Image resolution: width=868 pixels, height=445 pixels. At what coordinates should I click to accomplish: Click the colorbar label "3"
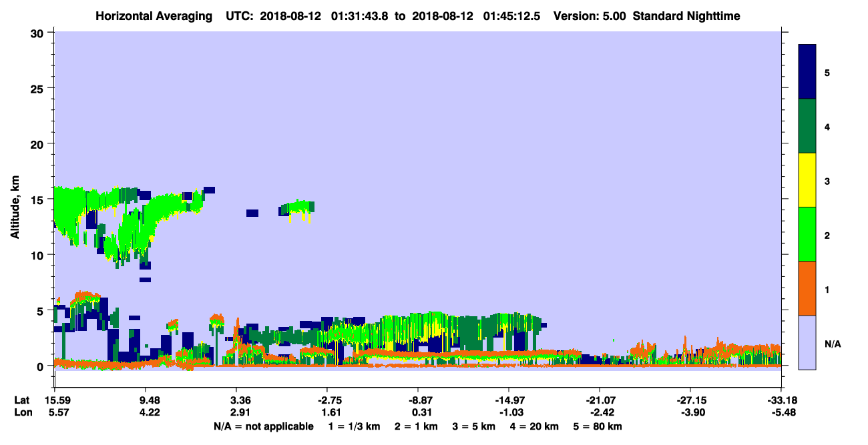827,181
